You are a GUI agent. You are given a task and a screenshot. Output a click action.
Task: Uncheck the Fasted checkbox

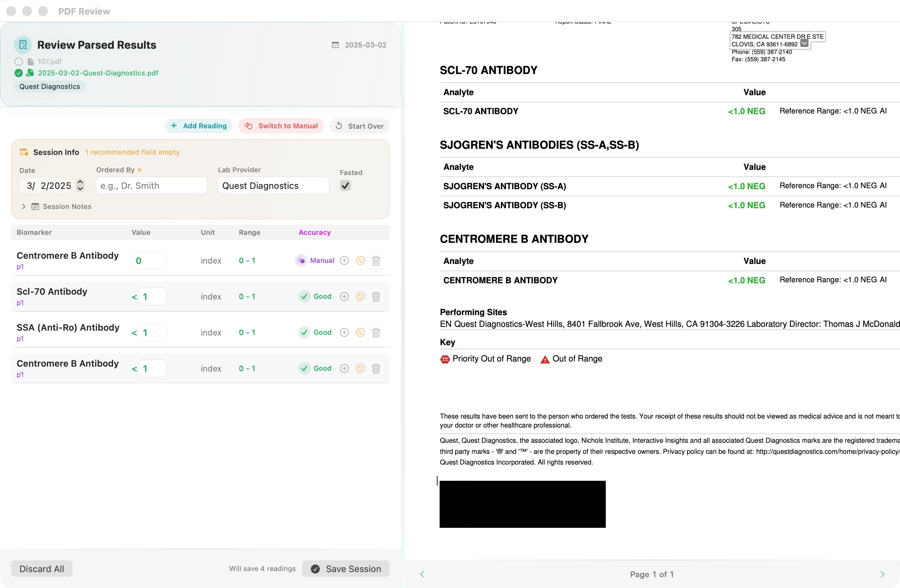pyautogui.click(x=345, y=185)
